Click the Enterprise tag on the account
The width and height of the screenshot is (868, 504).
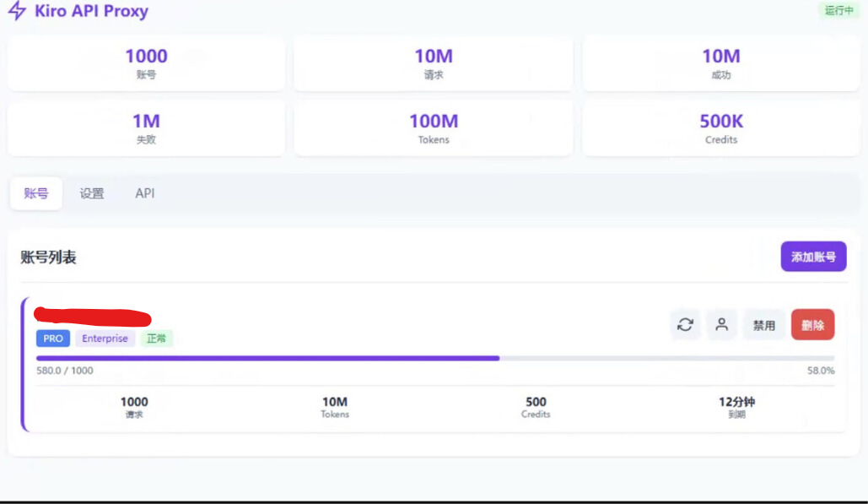point(105,339)
